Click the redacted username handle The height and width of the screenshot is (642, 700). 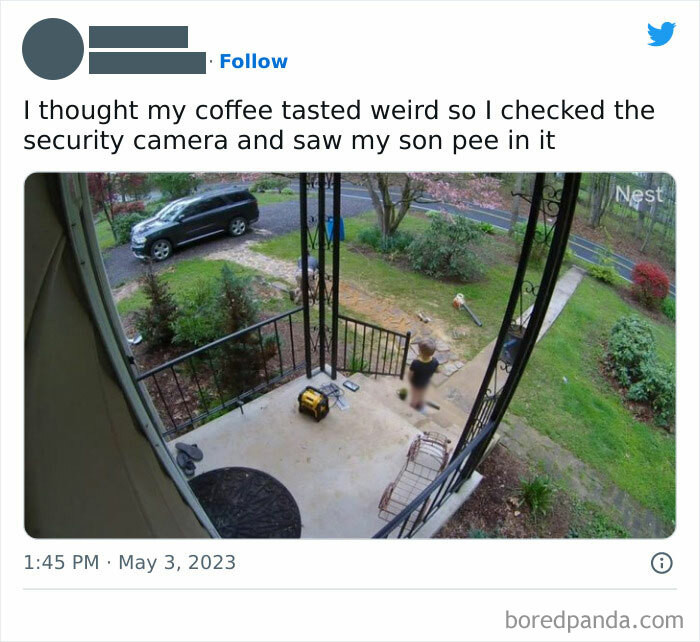click(147, 63)
